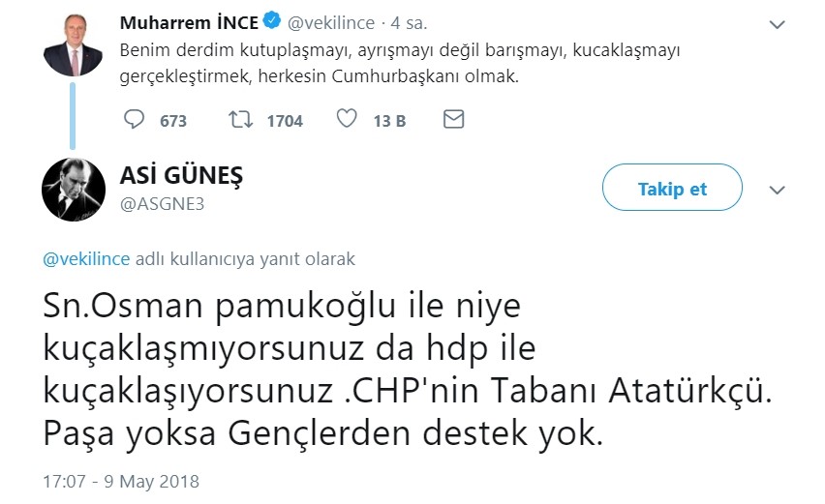Open ASİ GÜNEŞ profile avatar
Viewport: 825px width, 504px height.
(x=73, y=187)
